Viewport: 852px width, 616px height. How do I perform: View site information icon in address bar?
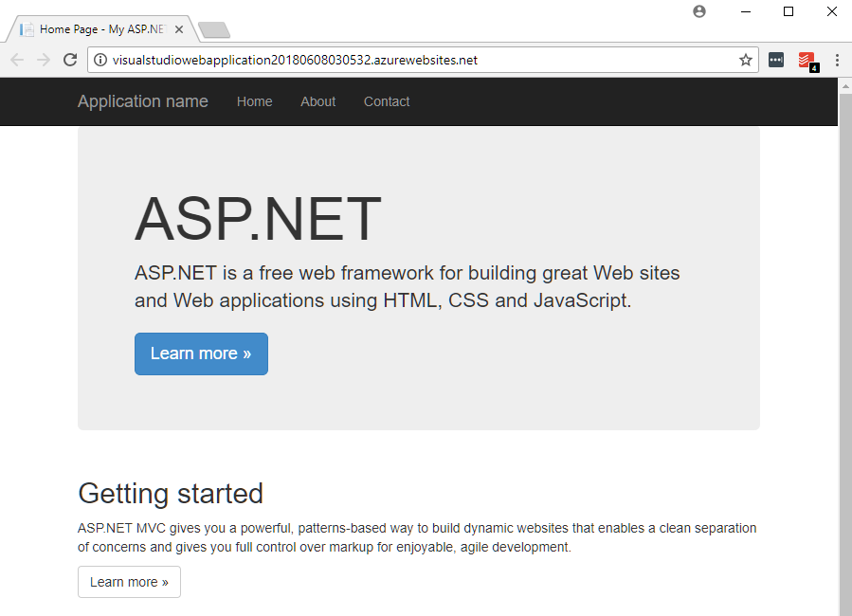(100, 60)
